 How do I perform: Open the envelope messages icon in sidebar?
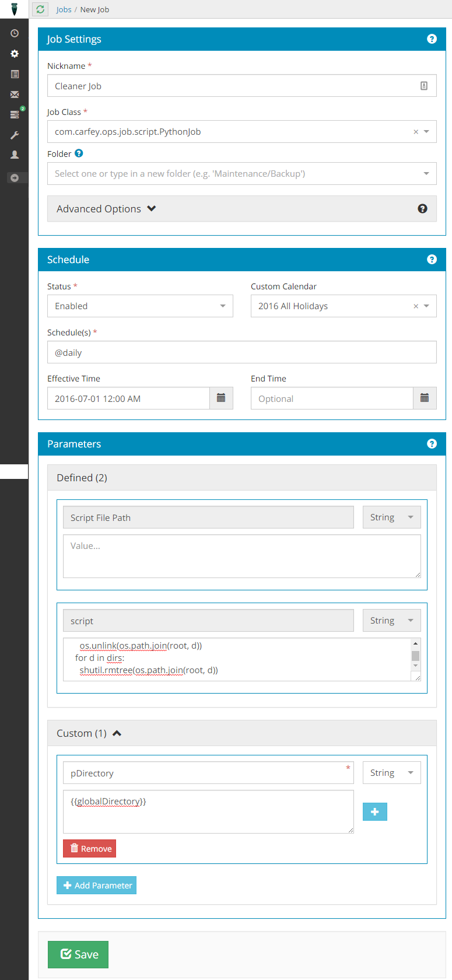[x=15, y=94]
